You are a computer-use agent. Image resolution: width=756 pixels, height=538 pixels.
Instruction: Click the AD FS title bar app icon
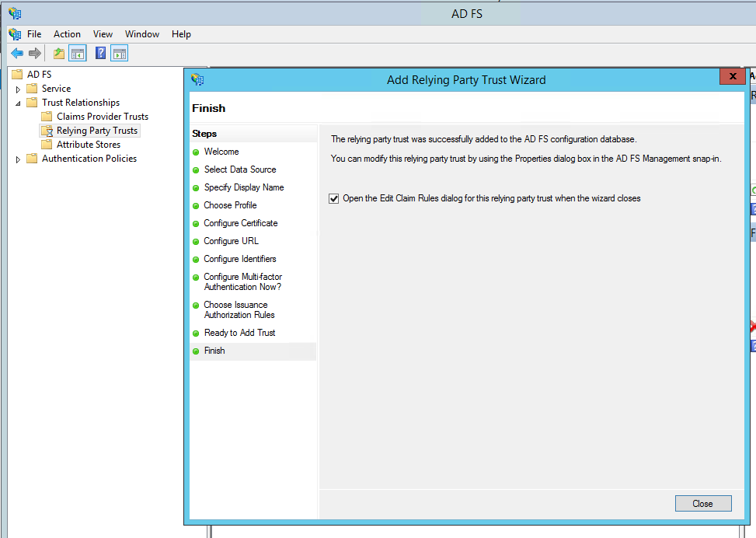[x=15, y=13]
